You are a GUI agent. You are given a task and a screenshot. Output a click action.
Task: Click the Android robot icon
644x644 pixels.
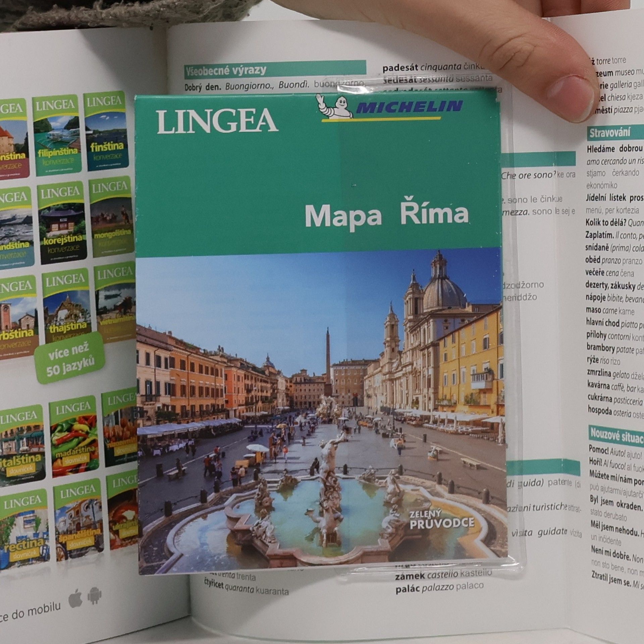coord(94,597)
